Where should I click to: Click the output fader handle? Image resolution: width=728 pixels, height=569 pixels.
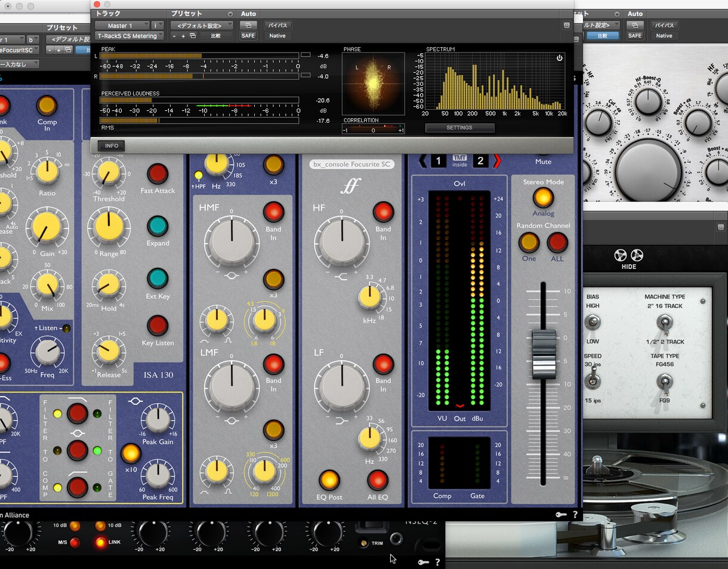pyautogui.click(x=544, y=354)
